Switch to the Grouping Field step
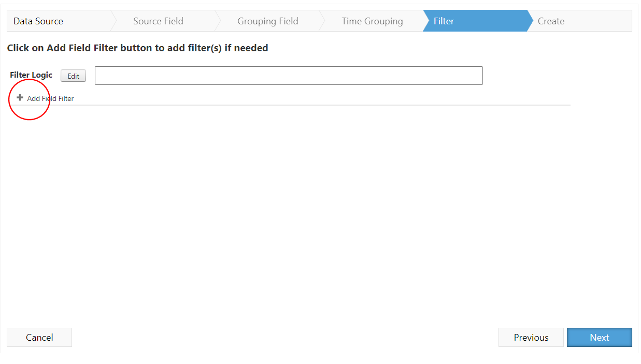Screen dimensions: 641x364 (267, 21)
